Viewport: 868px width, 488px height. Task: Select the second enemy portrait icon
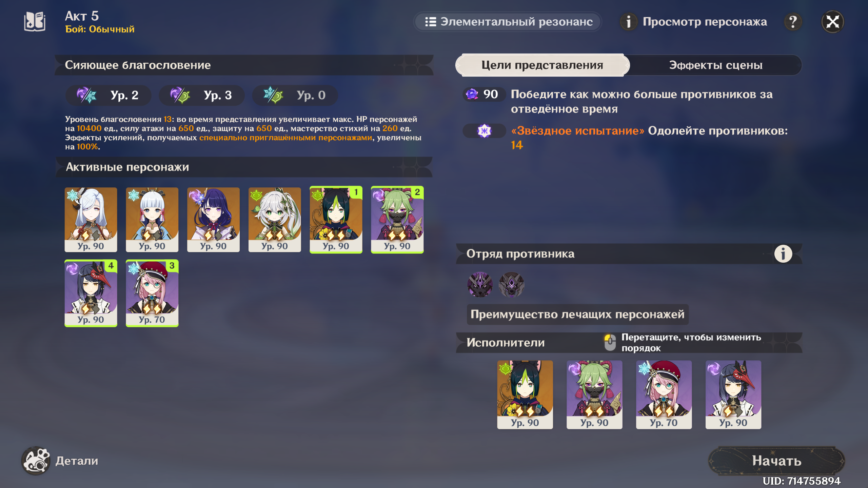(511, 285)
